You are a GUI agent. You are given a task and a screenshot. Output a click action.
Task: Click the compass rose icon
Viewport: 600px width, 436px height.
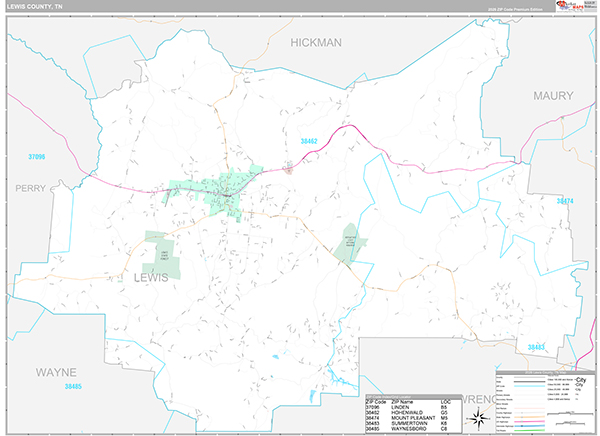(478, 418)
